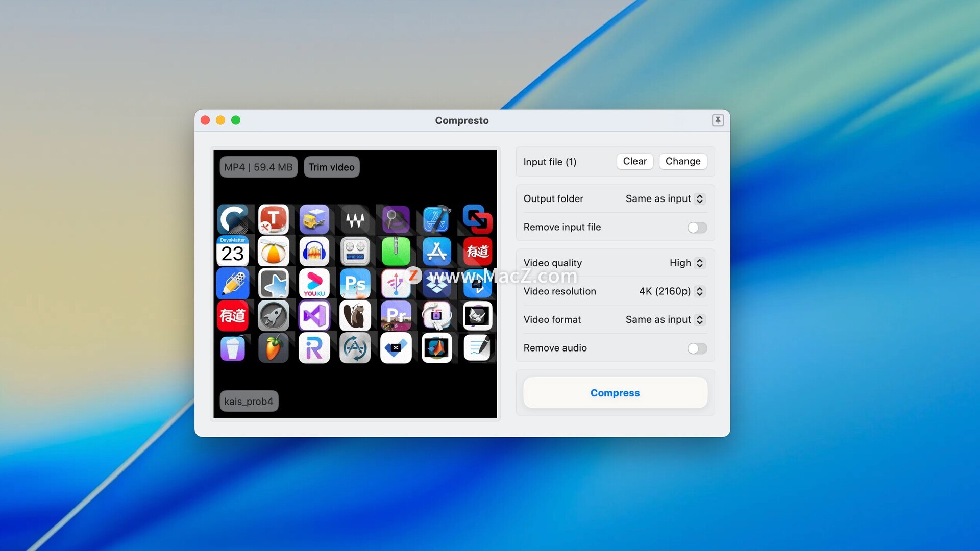Click the Dropbox icon in video preview
Screen dimensions: 980x551
coord(436,286)
